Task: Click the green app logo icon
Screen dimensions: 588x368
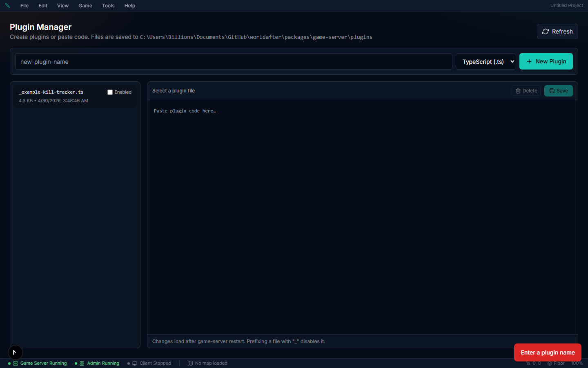Action: 7,6
